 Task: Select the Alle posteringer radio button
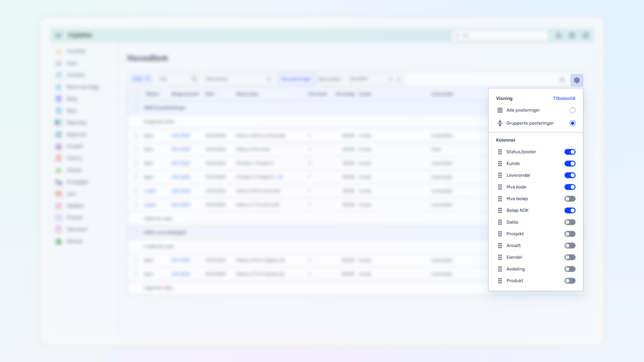coord(572,110)
